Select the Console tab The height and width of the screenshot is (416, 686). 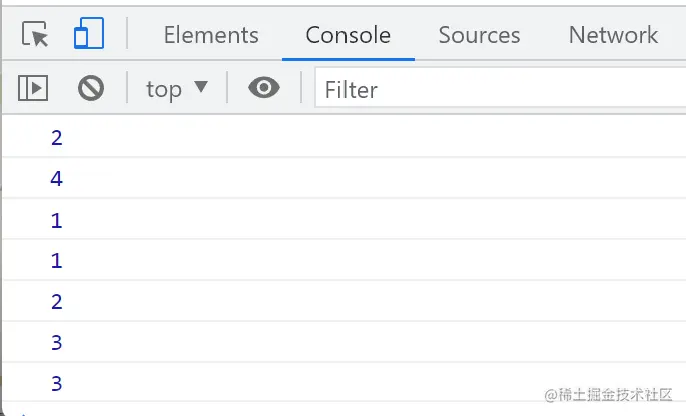coord(348,36)
